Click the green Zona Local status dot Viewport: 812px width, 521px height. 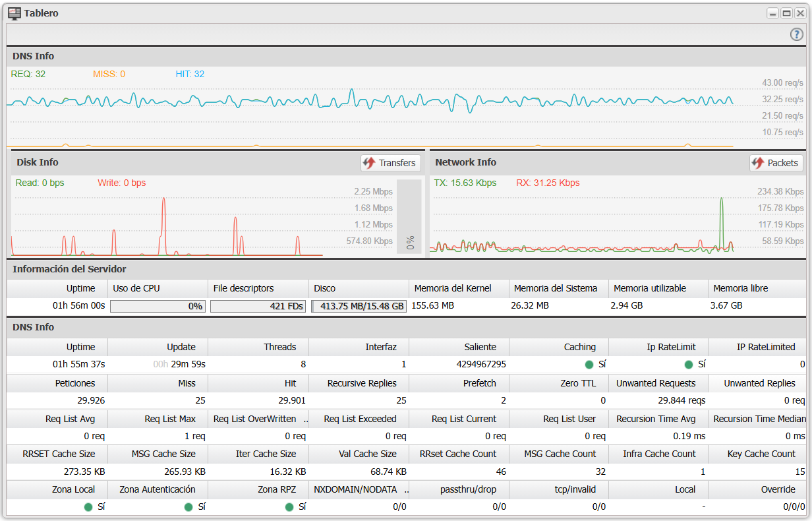click(x=88, y=507)
